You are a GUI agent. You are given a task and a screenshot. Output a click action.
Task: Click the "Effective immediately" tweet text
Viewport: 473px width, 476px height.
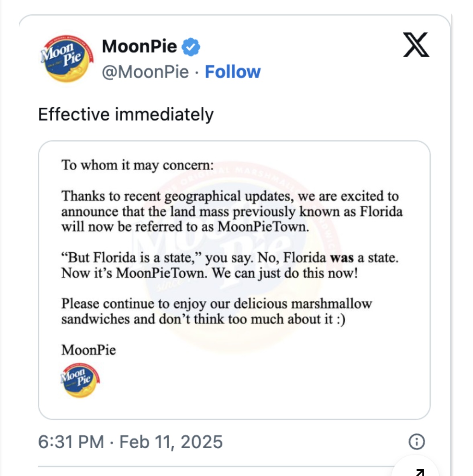pos(126,115)
